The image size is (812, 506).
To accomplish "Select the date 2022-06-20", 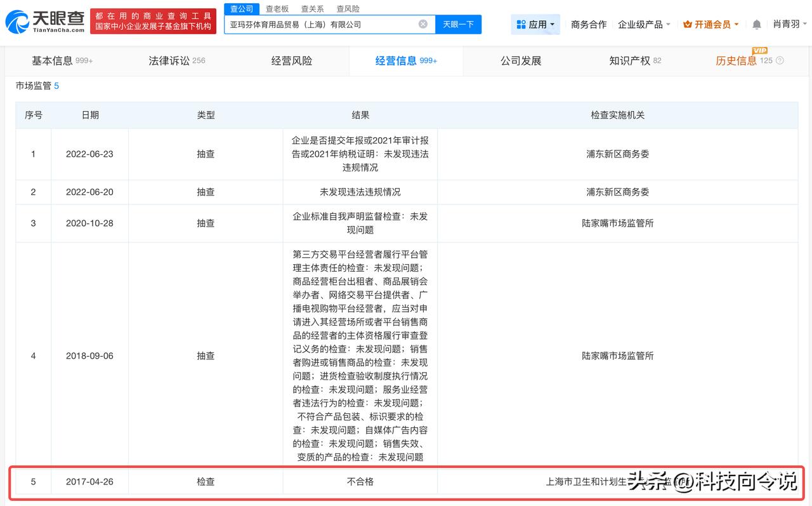I will click(89, 192).
